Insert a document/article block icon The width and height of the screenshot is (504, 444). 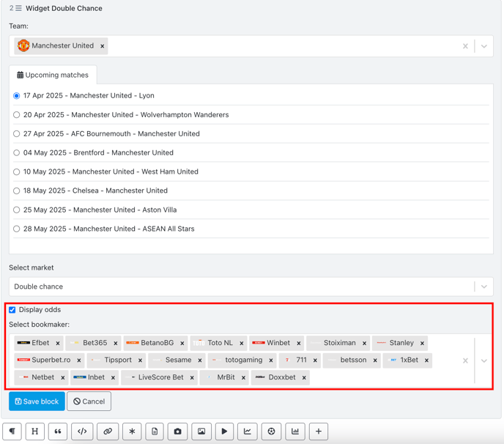(155, 431)
